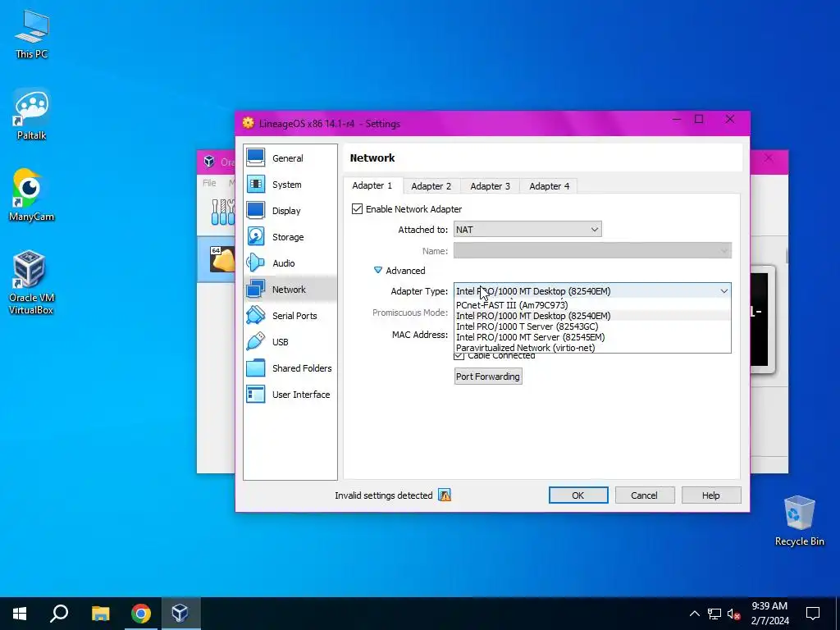840x630 pixels.
Task: Select the Audio speaker icon
Action: click(256, 262)
